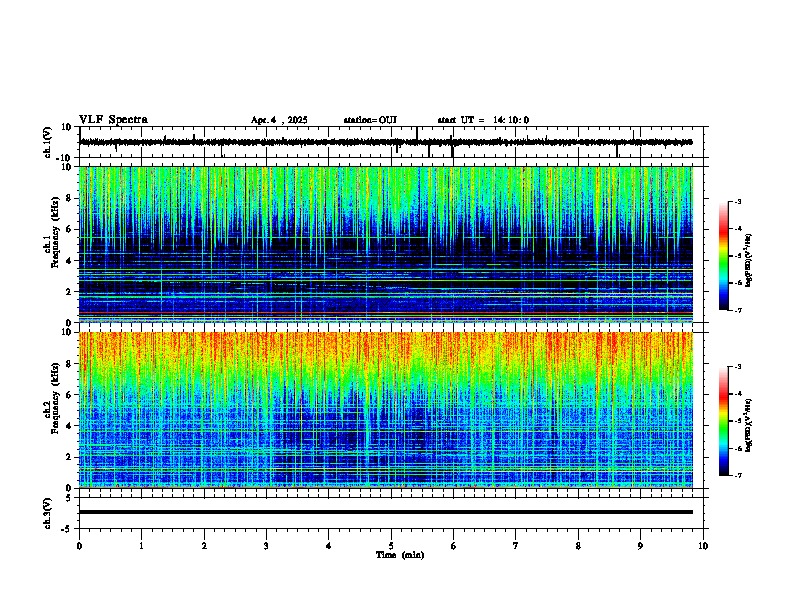Click the "6" kHz tick on ch.2 spectrogram
The width and height of the screenshot is (792, 612).
[69, 395]
